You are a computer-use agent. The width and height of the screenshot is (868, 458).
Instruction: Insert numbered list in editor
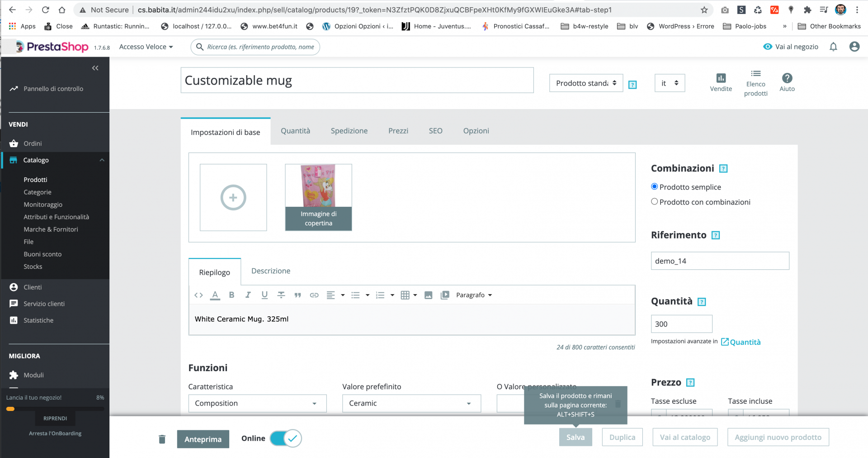click(x=385, y=295)
